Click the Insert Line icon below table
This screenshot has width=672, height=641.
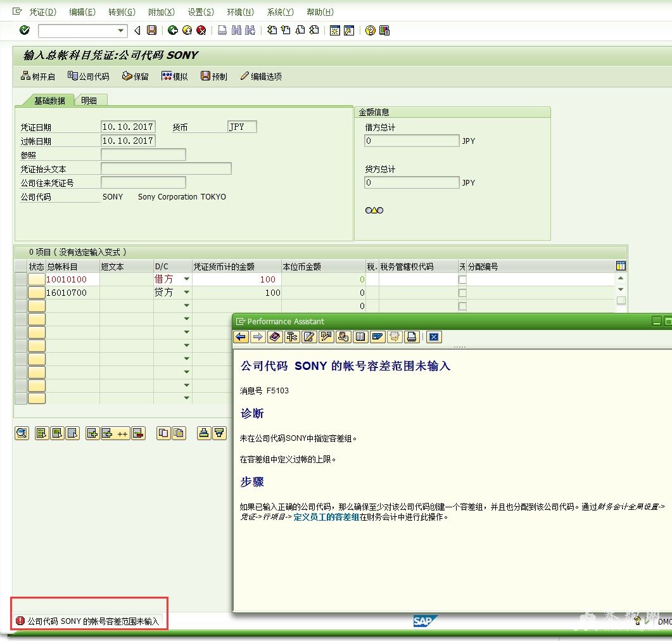coord(92,433)
